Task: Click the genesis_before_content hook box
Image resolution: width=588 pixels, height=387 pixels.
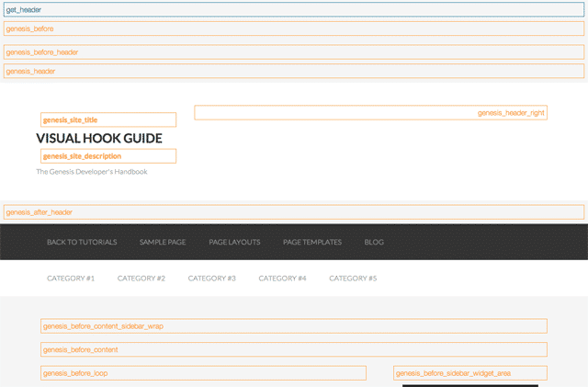Action: click(x=294, y=349)
